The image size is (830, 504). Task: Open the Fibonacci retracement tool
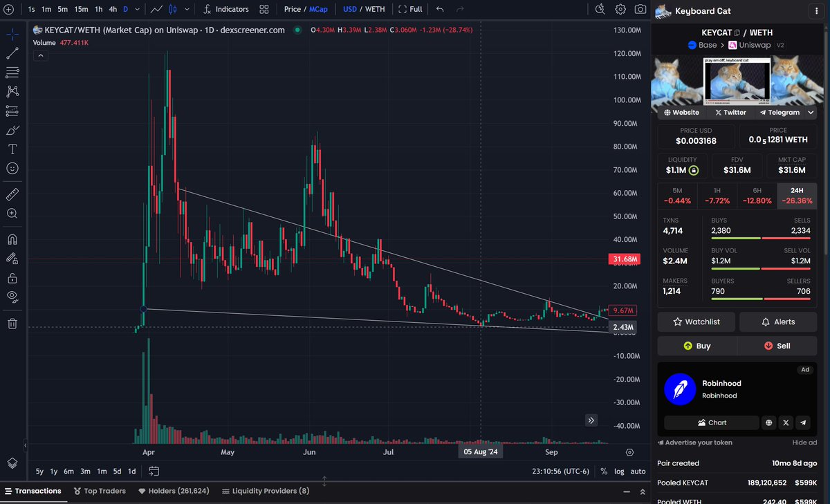tap(12, 73)
